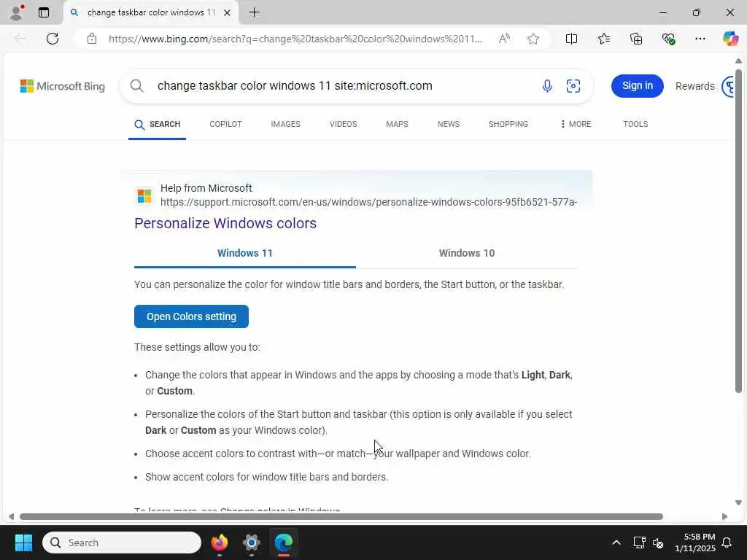Switch to the IMAGES tab
The height and width of the screenshot is (560, 747).
tap(285, 124)
